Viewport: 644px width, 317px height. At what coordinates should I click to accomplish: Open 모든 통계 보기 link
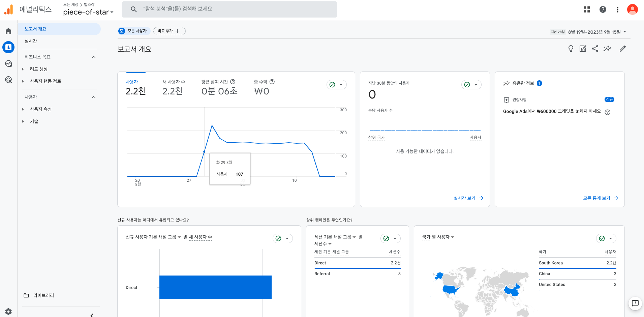601,198
